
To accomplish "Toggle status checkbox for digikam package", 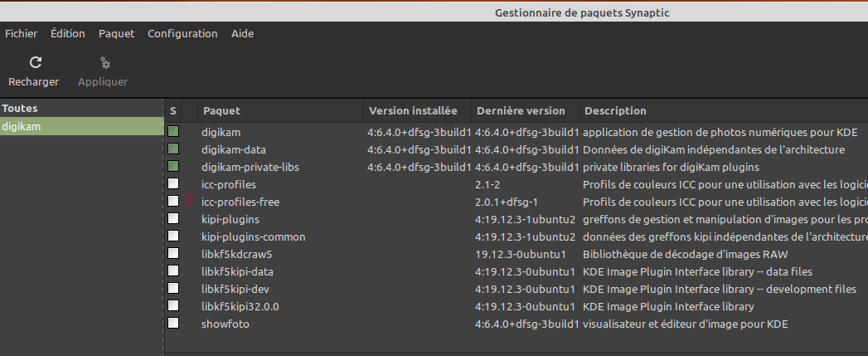I will click(173, 131).
